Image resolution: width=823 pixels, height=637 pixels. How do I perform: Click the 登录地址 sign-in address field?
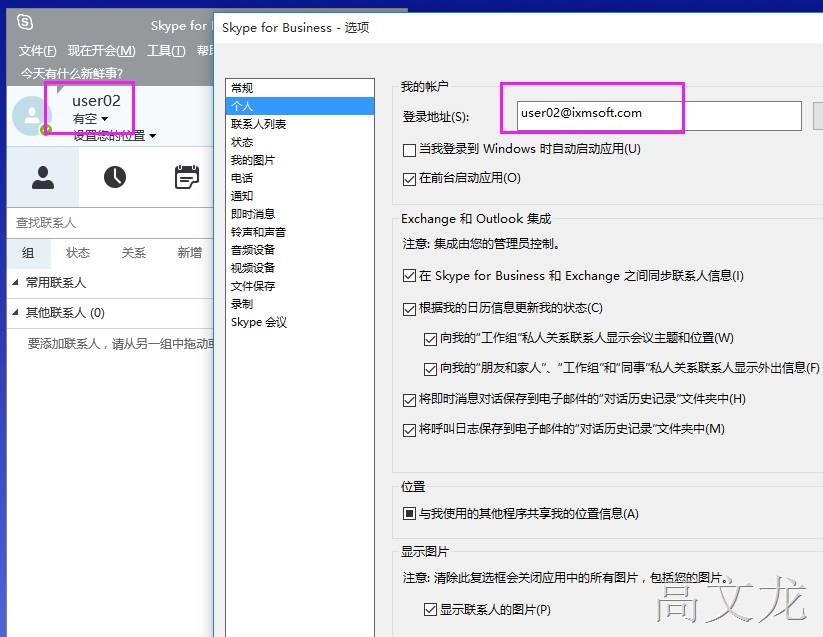coord(659,115)
